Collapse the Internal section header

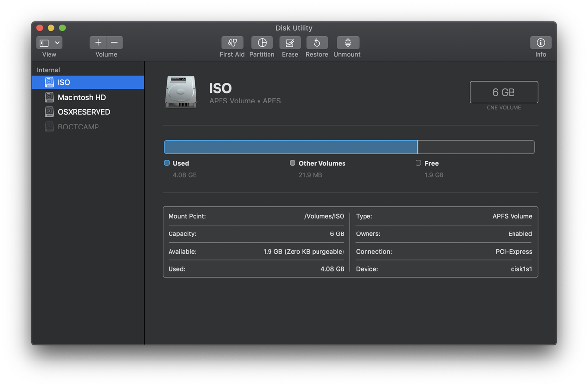pos(48,70)
